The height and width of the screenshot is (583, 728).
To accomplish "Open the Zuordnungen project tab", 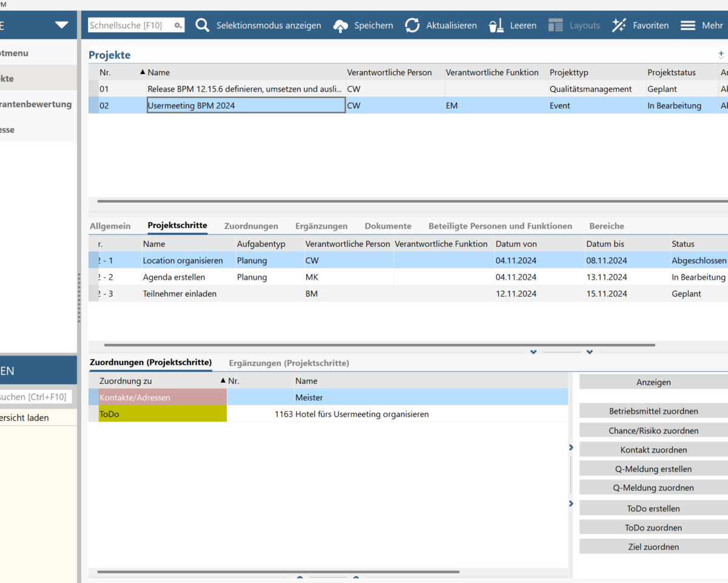I will pyautogui.click(x=251, y=226).
